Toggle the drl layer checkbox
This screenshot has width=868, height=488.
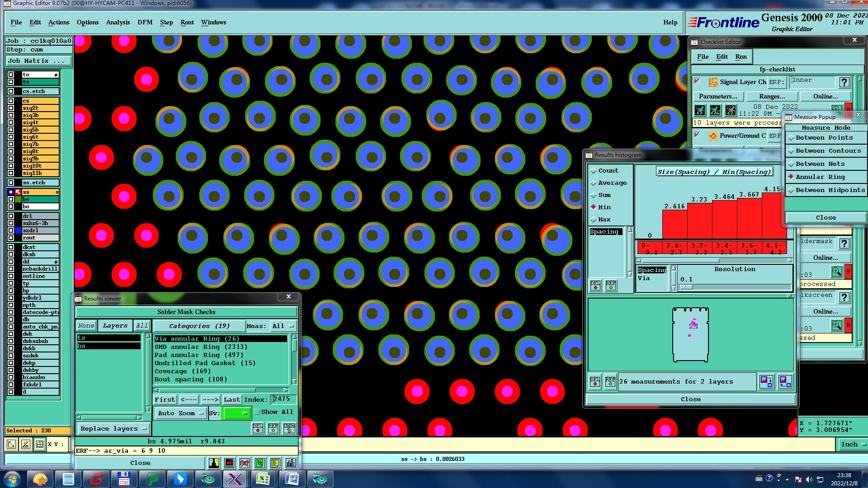click(x=11, y=216)
